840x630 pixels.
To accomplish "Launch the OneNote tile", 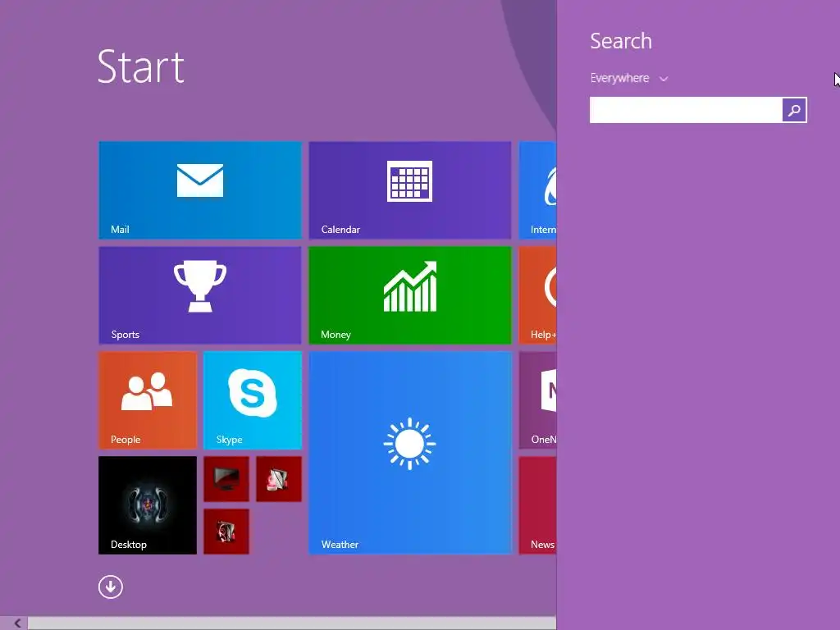I will 538,400.
